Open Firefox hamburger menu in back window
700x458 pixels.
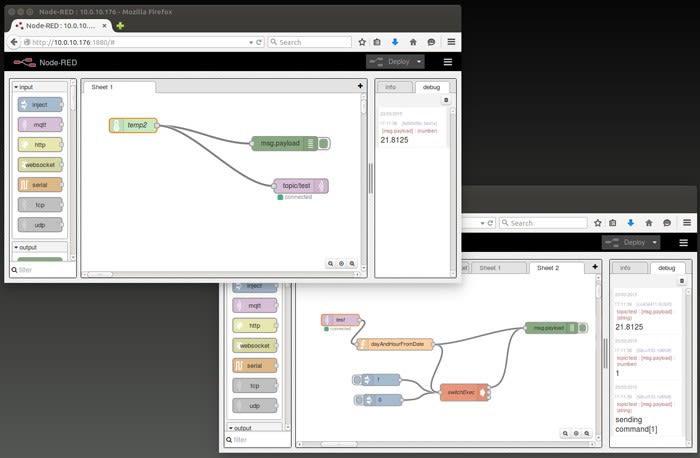click(x=687, y=222)
